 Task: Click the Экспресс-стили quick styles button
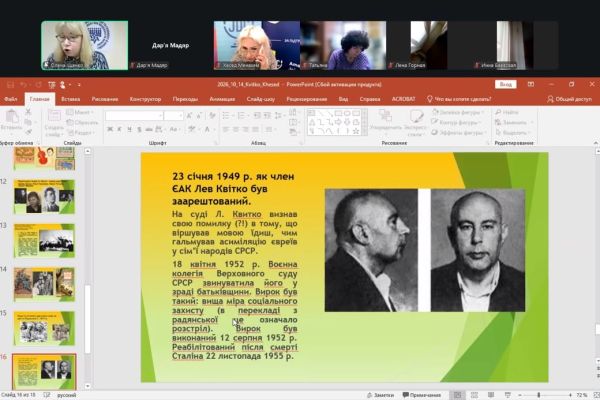(416, 122)
